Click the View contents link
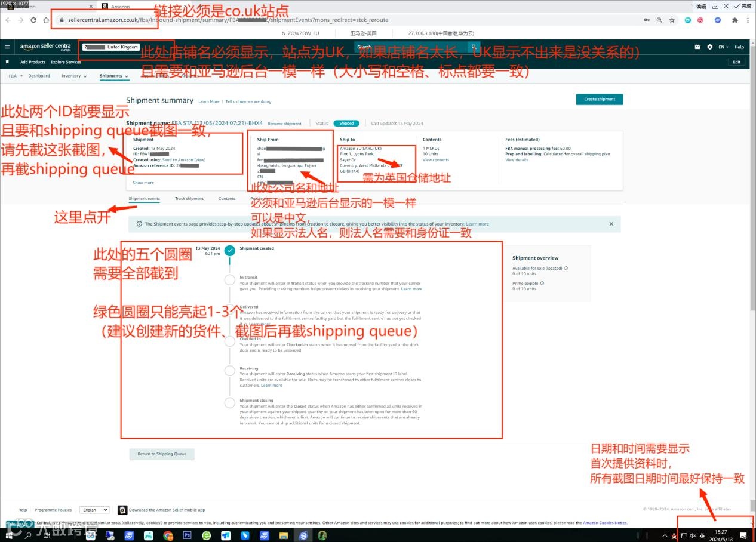The height and width of the screenshot is (542, 756). click(436, 160)
